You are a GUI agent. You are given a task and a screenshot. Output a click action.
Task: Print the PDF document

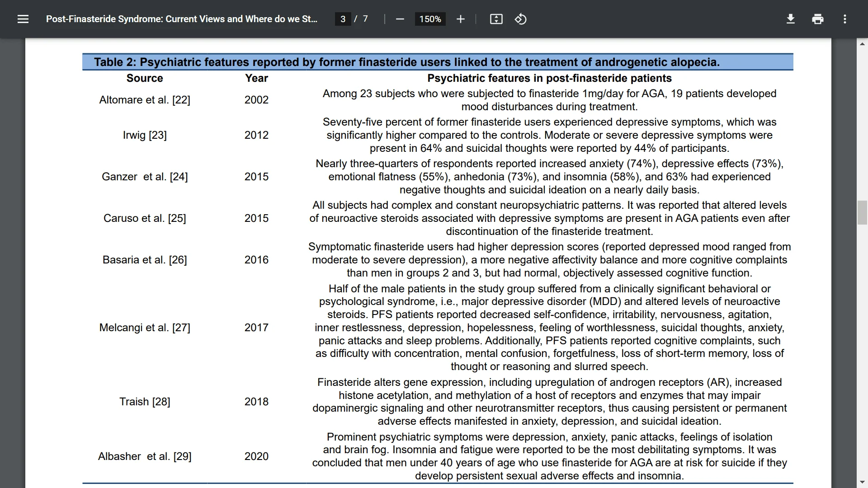coord(817,19)
